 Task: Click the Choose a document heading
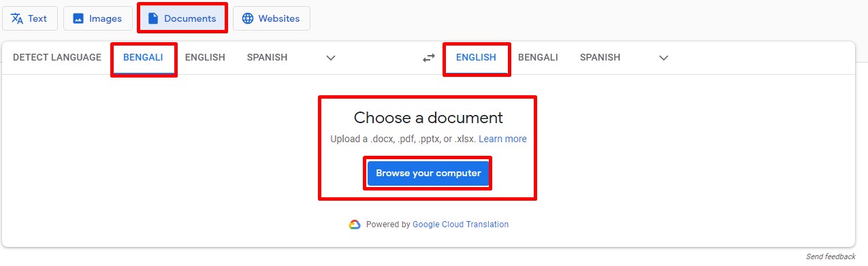tap(428, 117)
